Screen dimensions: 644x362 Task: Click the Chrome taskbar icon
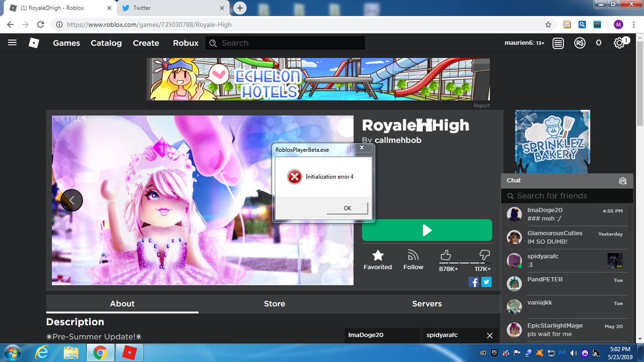[99, 353]
